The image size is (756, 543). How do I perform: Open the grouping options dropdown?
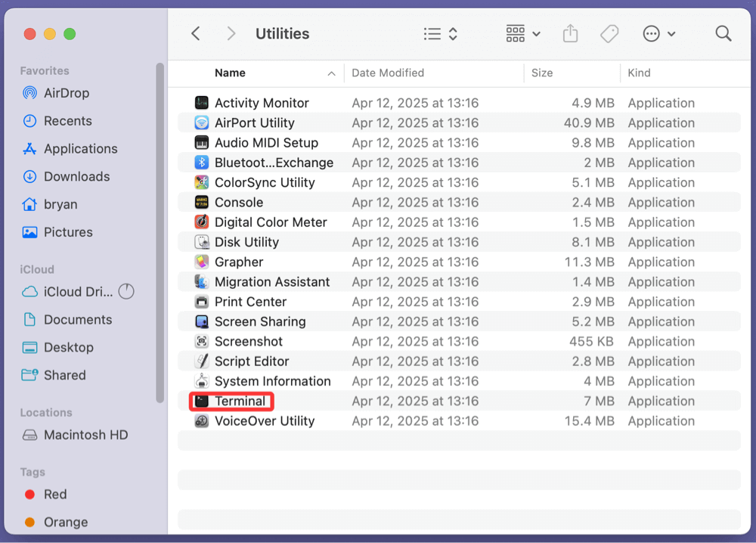tap(522, 33)
